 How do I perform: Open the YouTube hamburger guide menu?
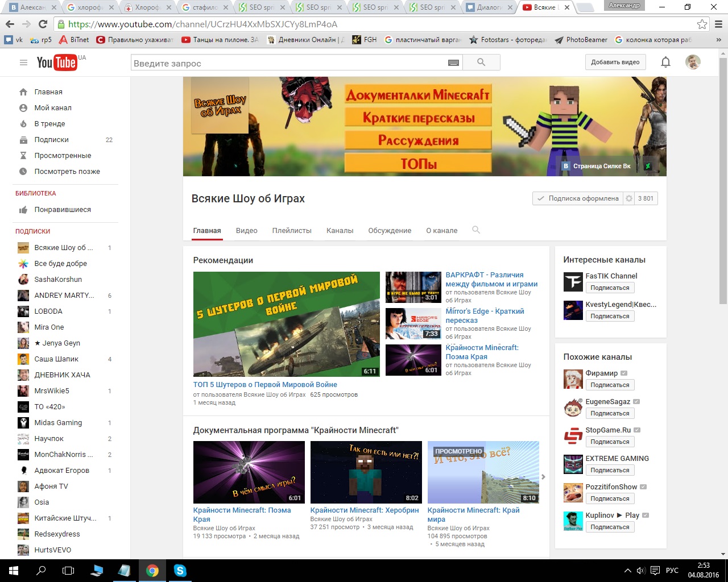tap(23, 63)
